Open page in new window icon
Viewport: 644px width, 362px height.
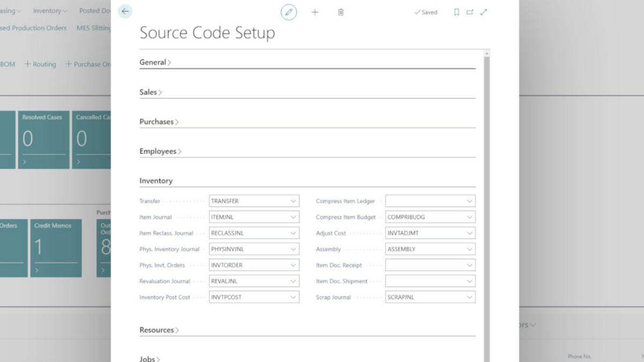tap(470, 12)
